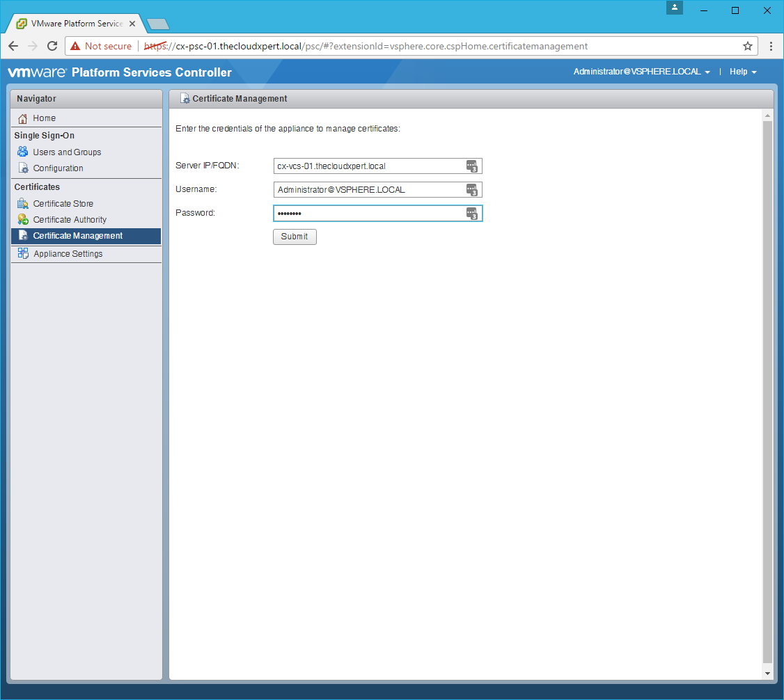
Task: Click password manager icon in Username field
Action: click(x=472, y=190)
